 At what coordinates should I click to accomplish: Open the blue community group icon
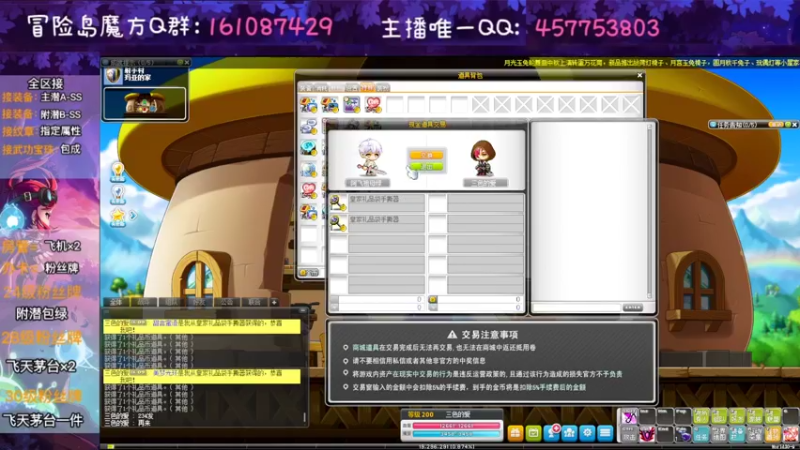click(x=569, y=433)
